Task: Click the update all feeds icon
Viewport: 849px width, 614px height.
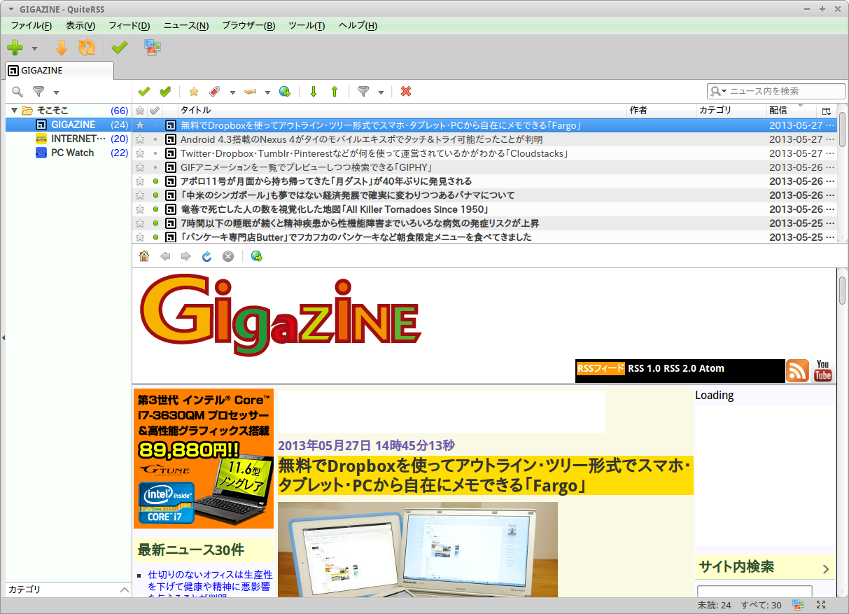Action: 87,48
